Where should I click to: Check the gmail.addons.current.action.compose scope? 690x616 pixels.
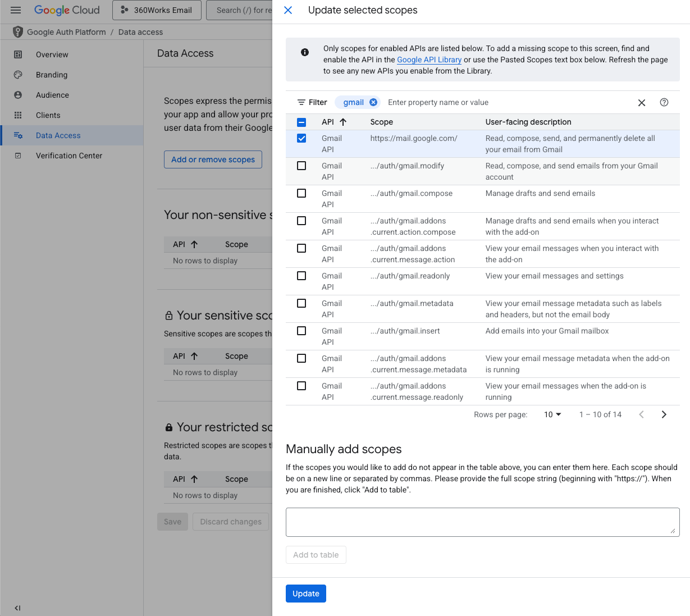(x=301, y=221)
